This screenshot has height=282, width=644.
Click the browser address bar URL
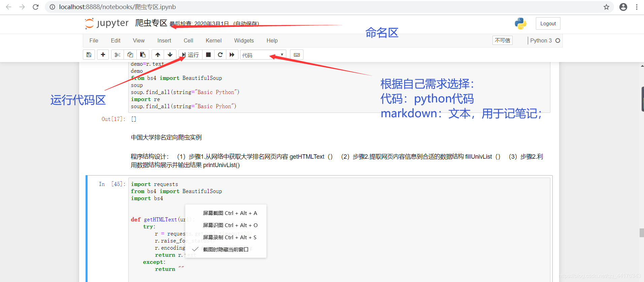point(118,7)
